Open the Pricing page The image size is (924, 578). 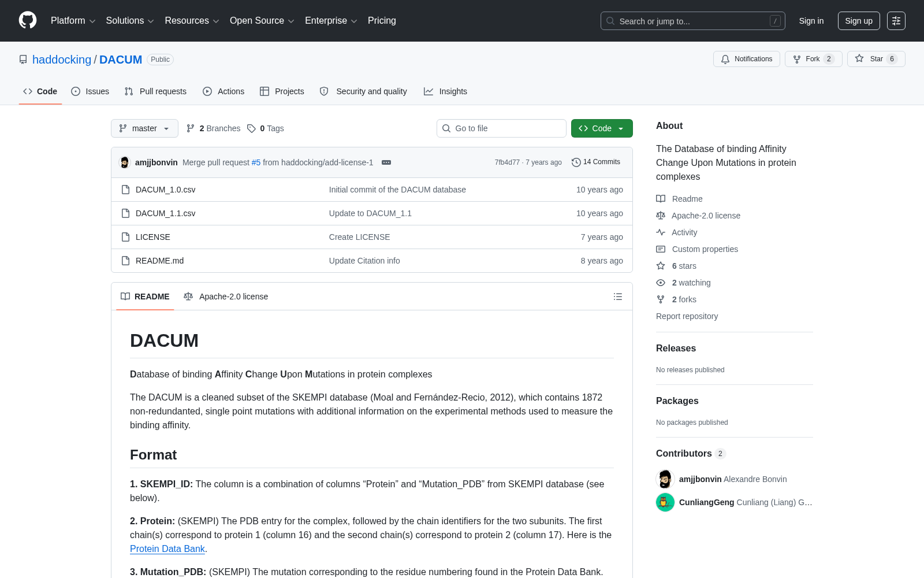382,21
